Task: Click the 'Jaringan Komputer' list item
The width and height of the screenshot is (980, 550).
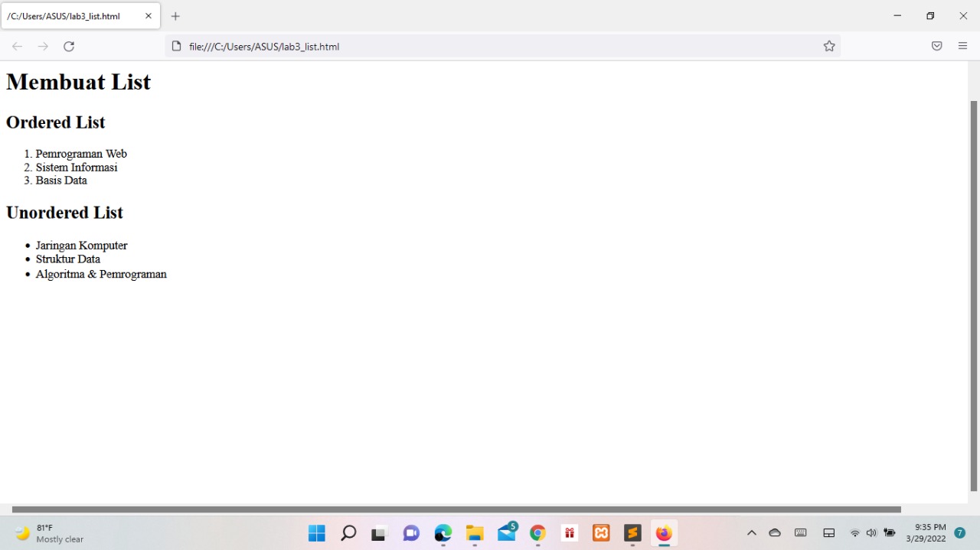Action: click(81, 246)
